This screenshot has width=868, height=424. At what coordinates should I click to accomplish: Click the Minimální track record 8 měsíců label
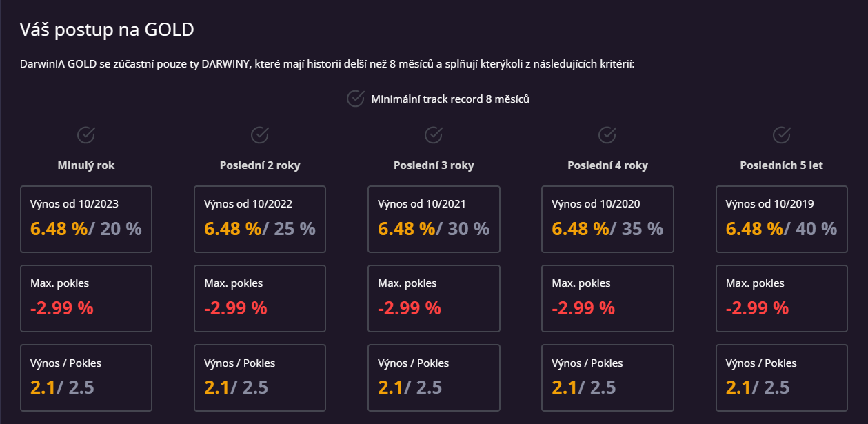(x=450, y=99)
